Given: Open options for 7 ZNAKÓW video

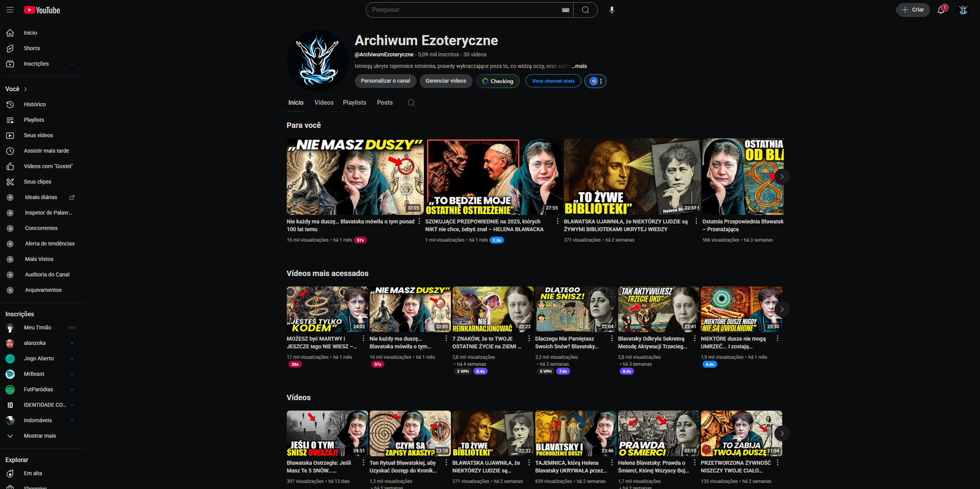Looking at the screenshot, I should (529, 338).
